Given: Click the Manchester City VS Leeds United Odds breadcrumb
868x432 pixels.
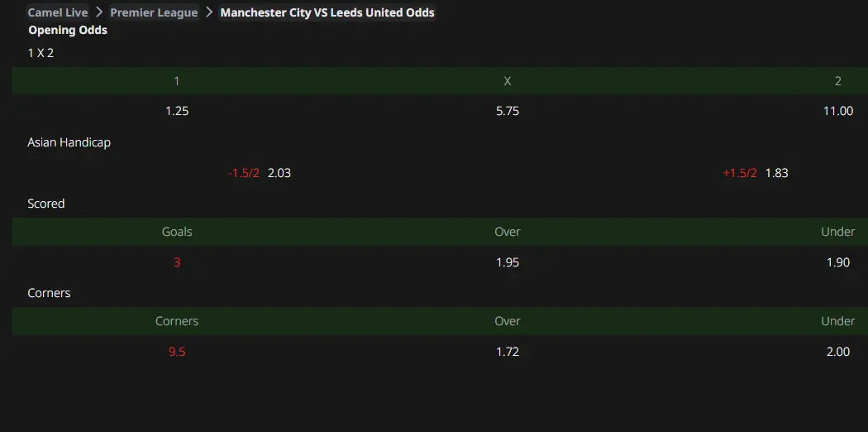Looking at the screenshot, I should [x=327, y=12].
